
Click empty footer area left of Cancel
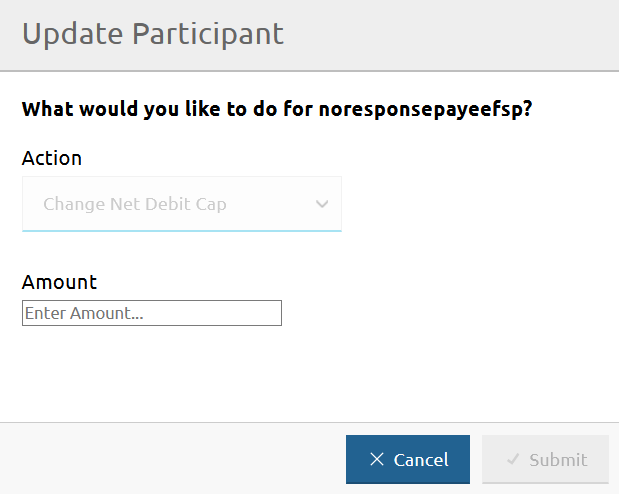point(170,459)
